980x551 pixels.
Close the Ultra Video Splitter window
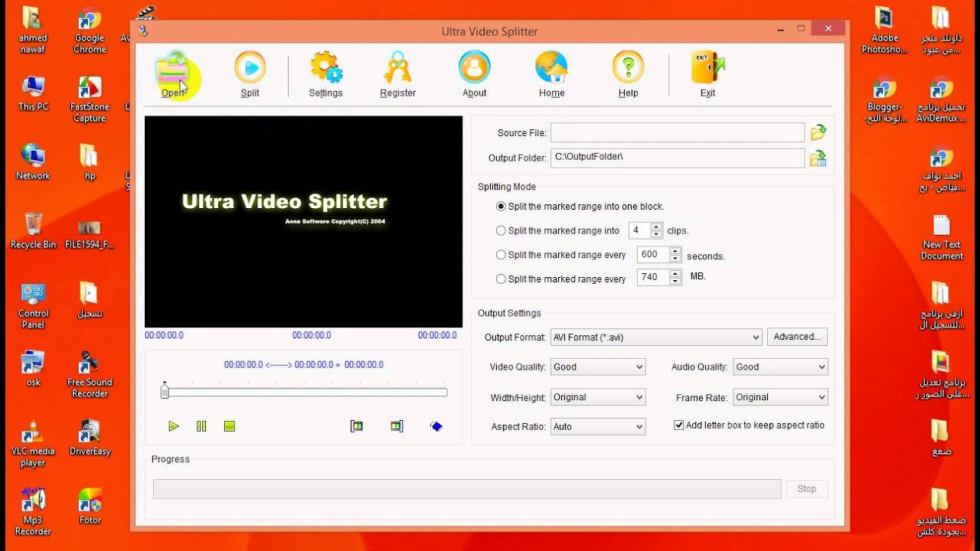coord(828,29)
